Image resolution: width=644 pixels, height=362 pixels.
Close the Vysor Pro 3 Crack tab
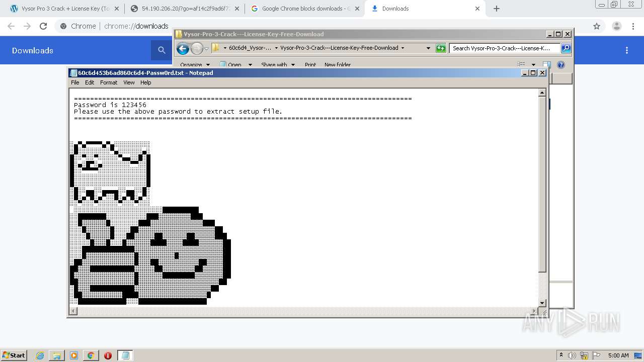tap(116, 9)
